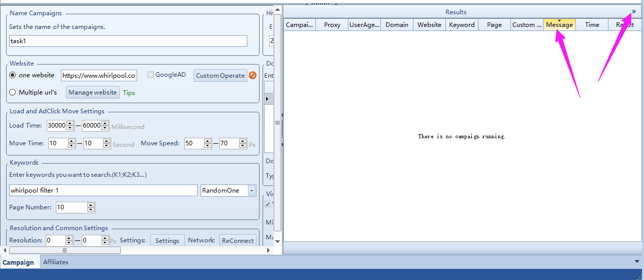
Task: Click the Settings button
Action: [167, 240]
